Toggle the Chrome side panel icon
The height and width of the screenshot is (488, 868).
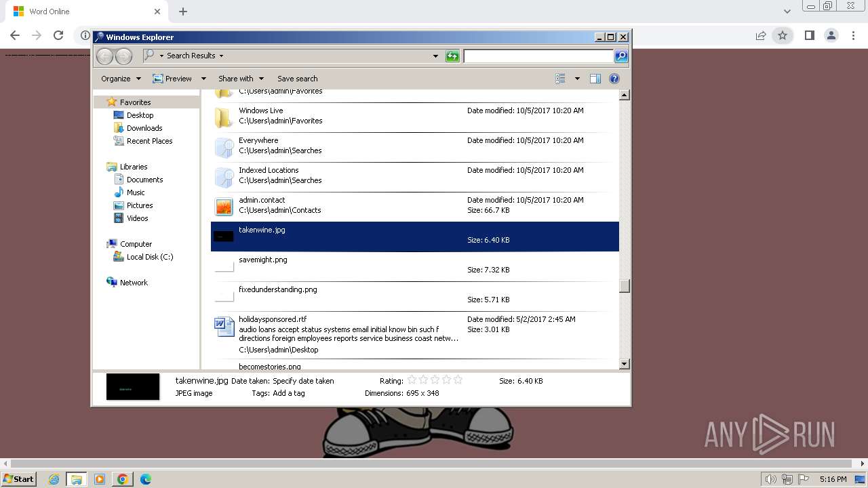pyautogui.click(x=809, y=35)
